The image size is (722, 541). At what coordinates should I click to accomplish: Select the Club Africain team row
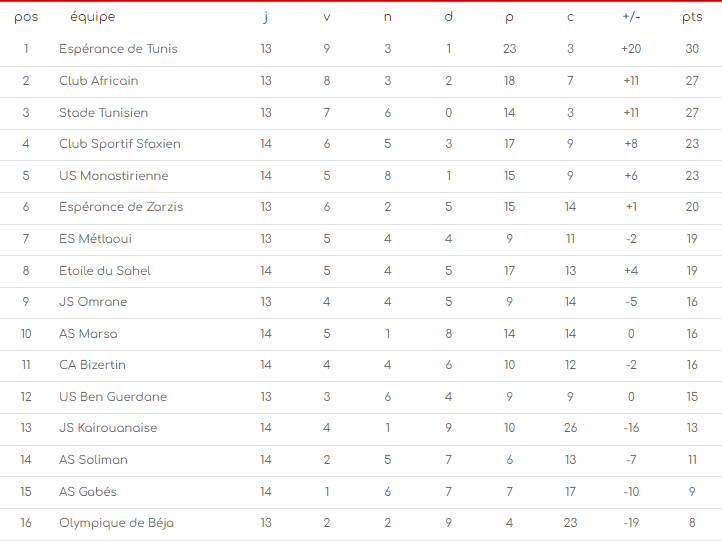[99, 81]
